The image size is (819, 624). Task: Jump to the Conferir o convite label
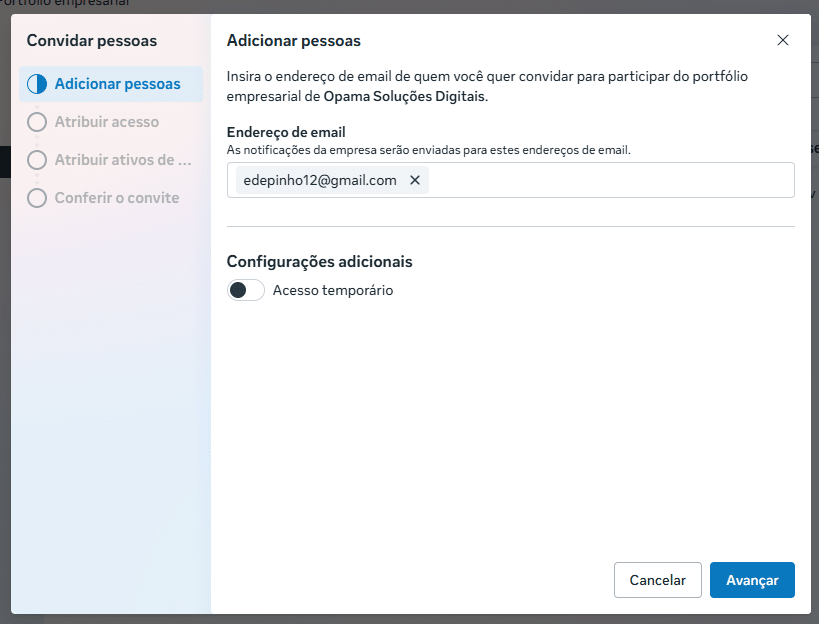click(x=117, y=198)
